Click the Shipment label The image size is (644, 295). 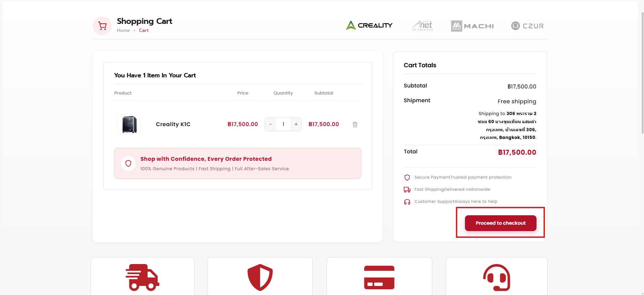pos(417,100)
